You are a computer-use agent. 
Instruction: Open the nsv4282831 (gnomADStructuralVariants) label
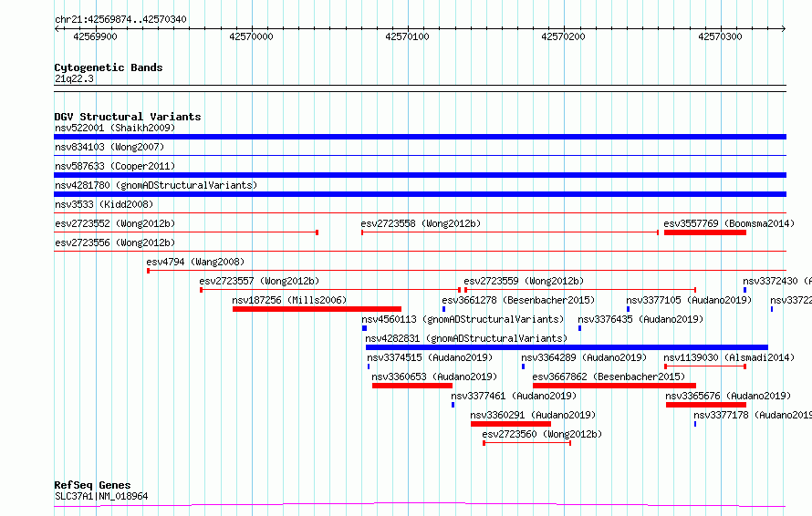[x=466, y=338]
